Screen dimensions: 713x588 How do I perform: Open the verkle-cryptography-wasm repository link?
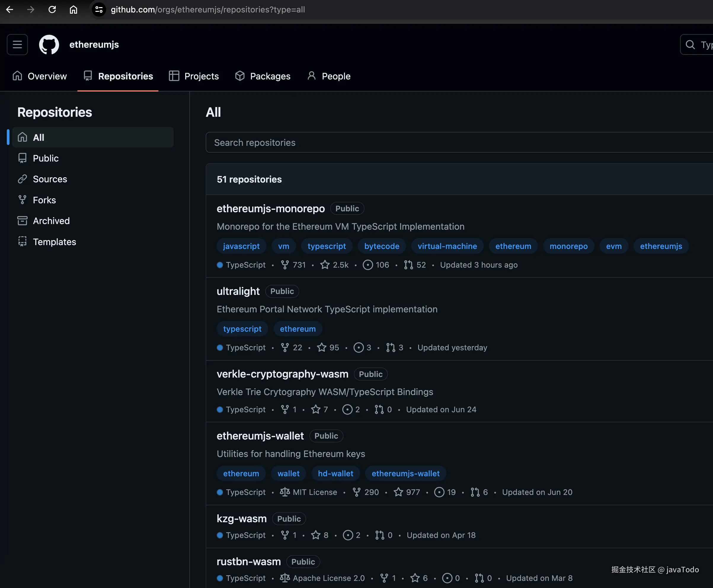point(282,374)
